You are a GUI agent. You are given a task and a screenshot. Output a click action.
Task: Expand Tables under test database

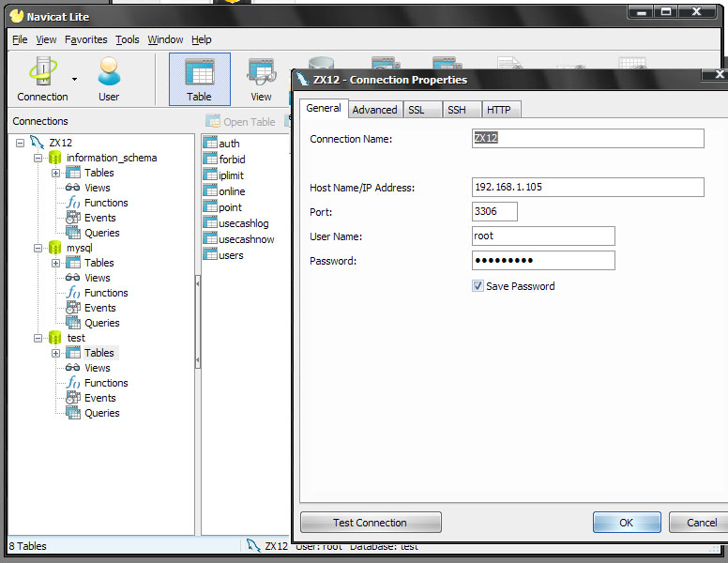pyautogui.click(x=55, y=353)
